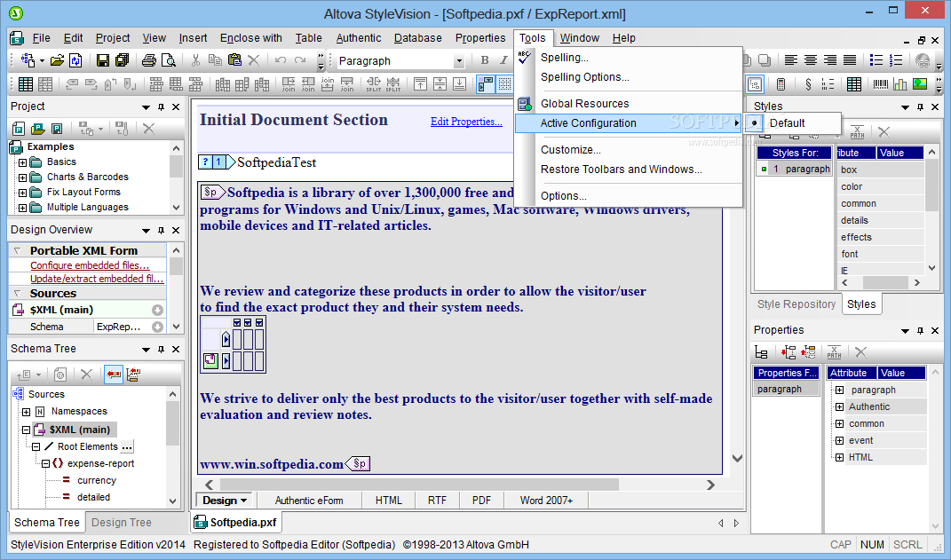Viewport: 951px width, 560px height.
Task: Expand the HTML attribute group in Properties
Action: (839, 458)
